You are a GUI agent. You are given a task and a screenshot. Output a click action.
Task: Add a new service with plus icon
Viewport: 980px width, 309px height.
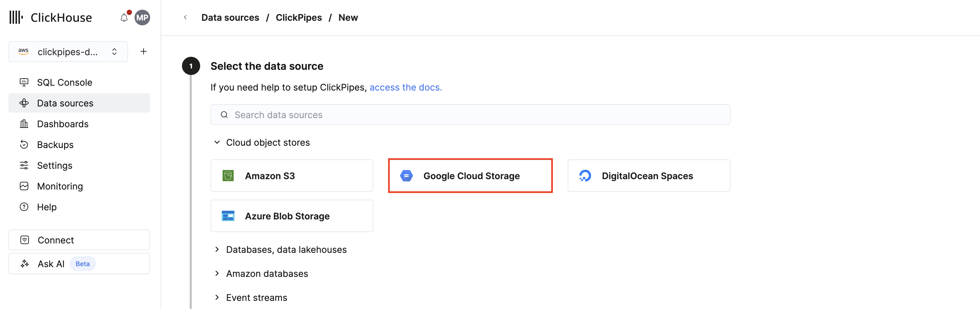pos(143,52)
